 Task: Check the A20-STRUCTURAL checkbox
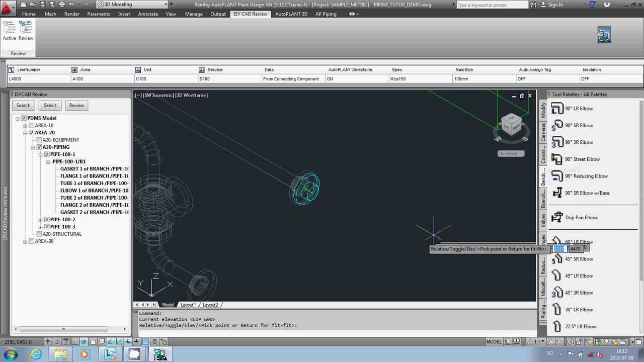point(39,234)
